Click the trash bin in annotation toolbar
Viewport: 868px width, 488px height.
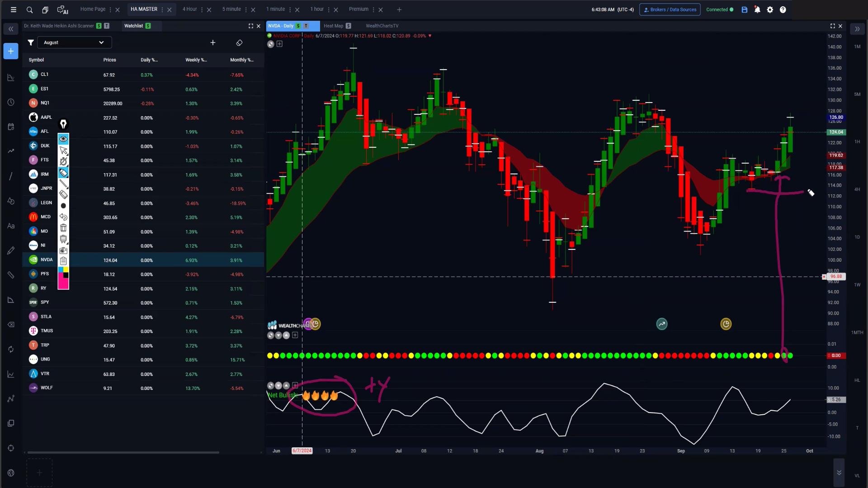tap(63, 228)
